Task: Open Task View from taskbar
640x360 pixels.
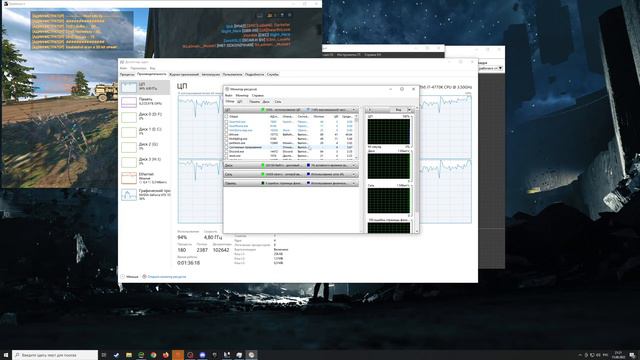Action: (x=104, y=355)
